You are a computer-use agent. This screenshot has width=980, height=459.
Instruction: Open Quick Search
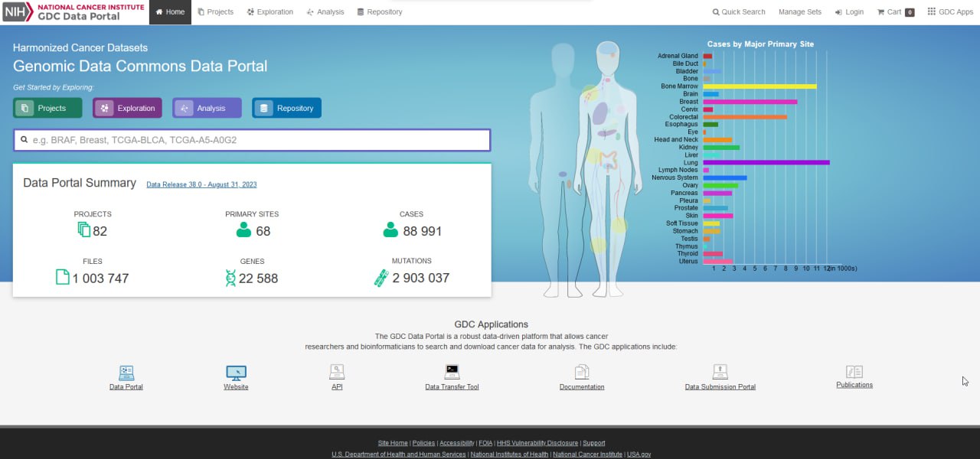click(x=739, y=12)
